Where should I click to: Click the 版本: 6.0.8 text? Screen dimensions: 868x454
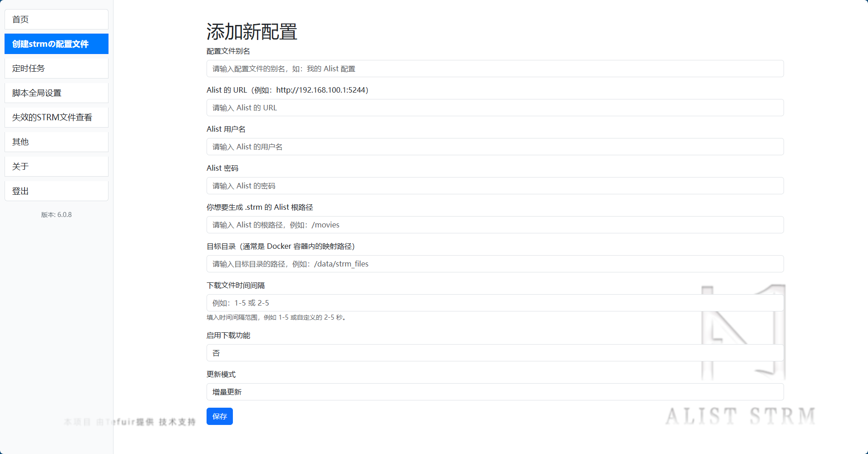pos(56,215)
